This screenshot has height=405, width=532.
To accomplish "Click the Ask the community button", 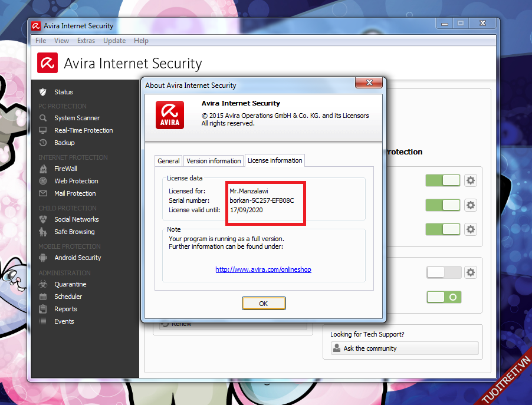I will (x=405, y=348).
